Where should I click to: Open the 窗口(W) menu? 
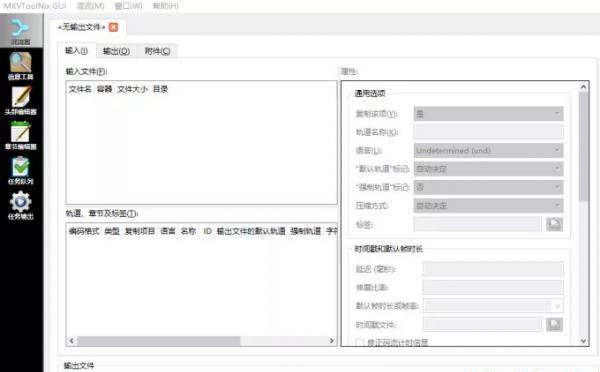(128, 6)
